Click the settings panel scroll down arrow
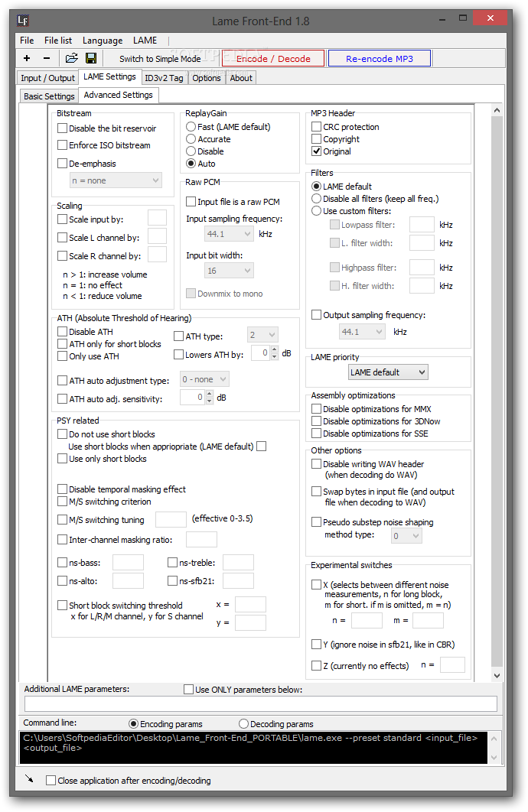Image resolution: width=528 pixels, height=812 pixels. pyautogui.click(x=497, y=675)
